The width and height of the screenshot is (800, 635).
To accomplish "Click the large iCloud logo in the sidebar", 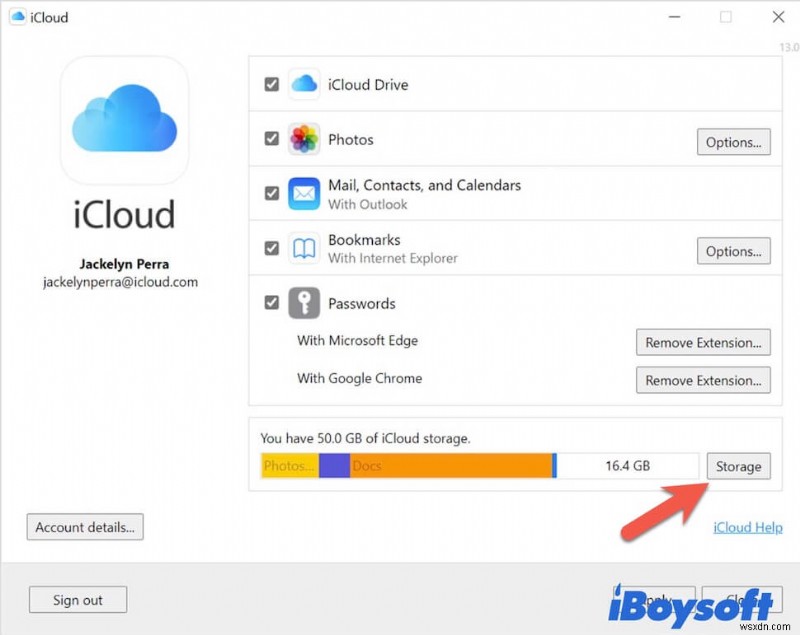I will [123, 120].
